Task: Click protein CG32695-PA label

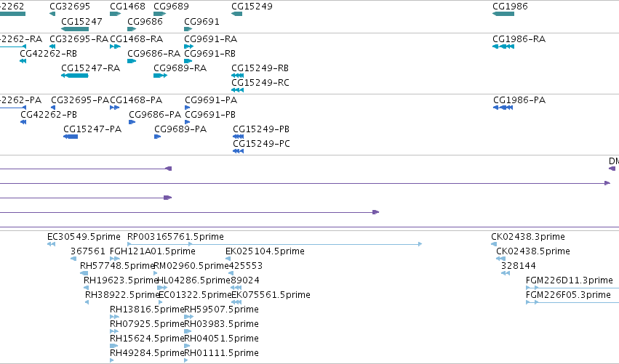Action: tap(80, 100)
